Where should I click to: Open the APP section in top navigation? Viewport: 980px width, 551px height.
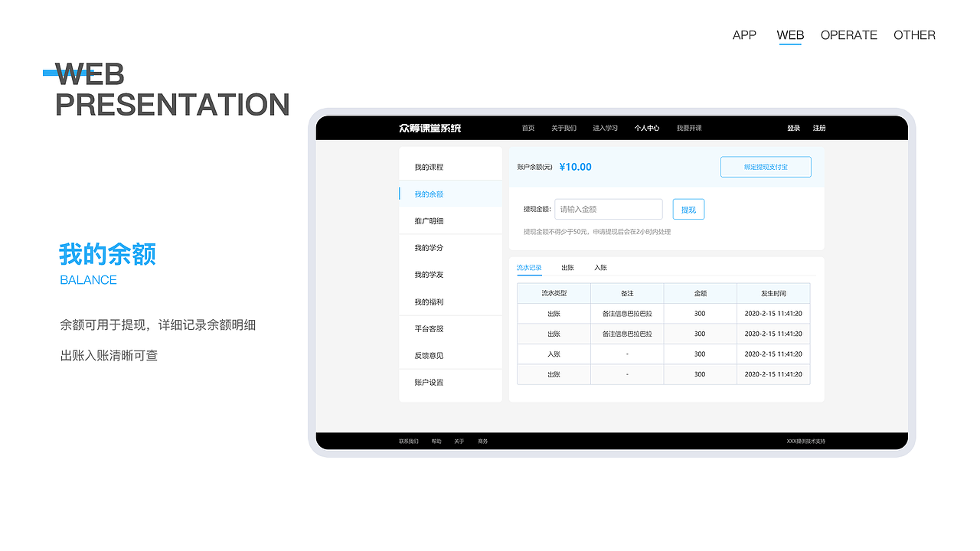(x=744, y=35)
